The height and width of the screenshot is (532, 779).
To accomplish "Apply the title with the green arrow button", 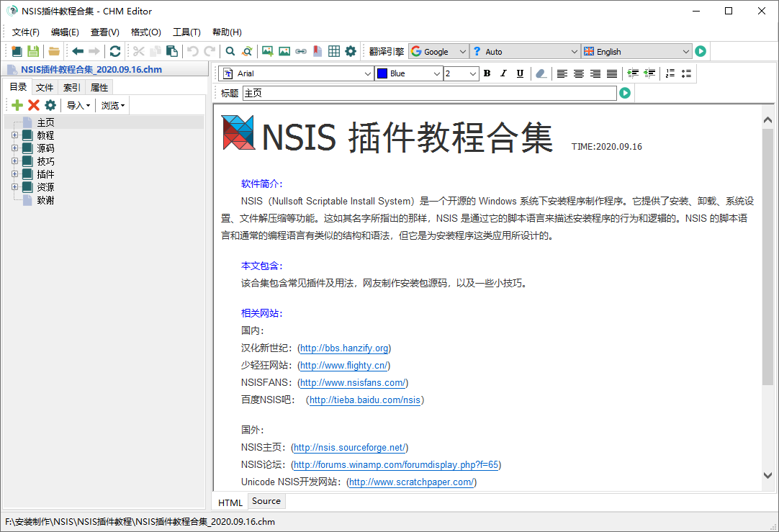I will pyautogui.click(x=625, y=93).
